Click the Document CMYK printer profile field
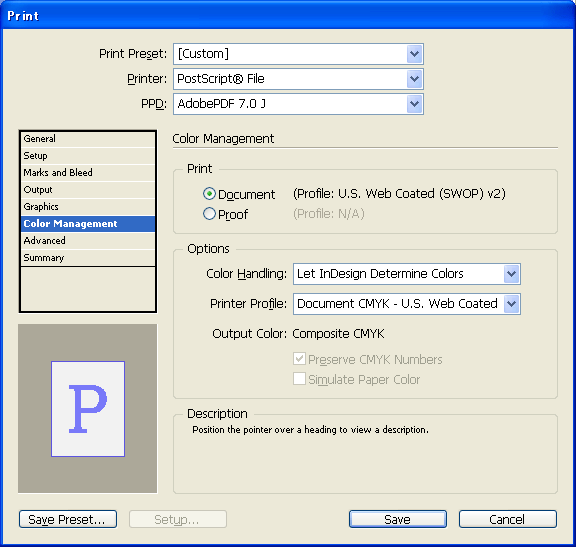Image resolution: width=576 pixels, height=547 pixels. tap(407, 304)
